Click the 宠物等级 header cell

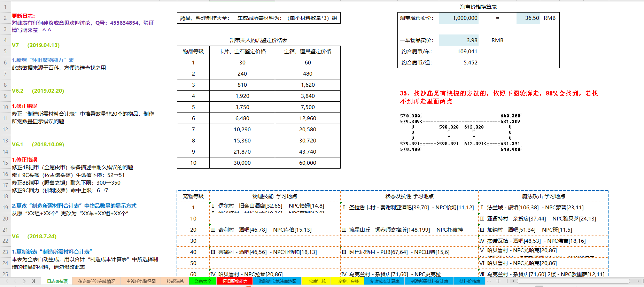(193, 196)
